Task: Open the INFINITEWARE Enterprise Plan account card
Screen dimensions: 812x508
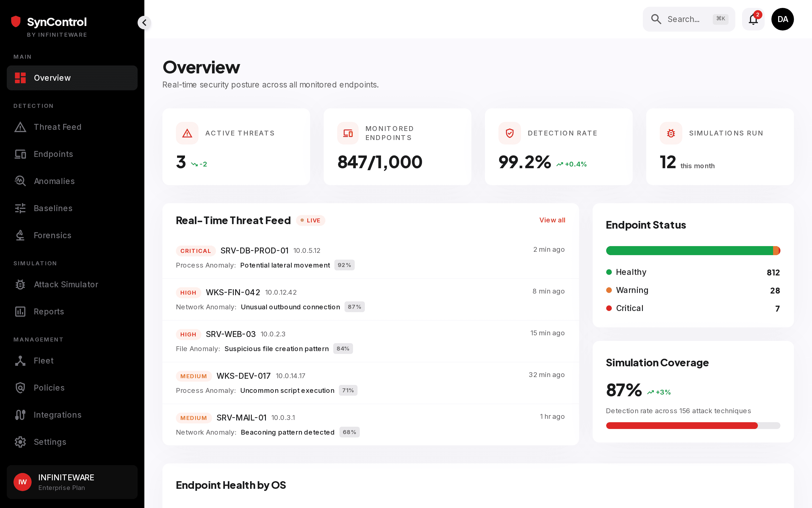Action: pos(72,482)
